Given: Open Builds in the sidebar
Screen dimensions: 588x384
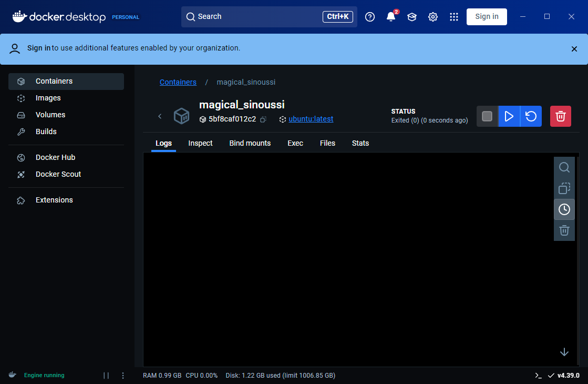Looking at the screenshot, I should click(x=66, y=132).
